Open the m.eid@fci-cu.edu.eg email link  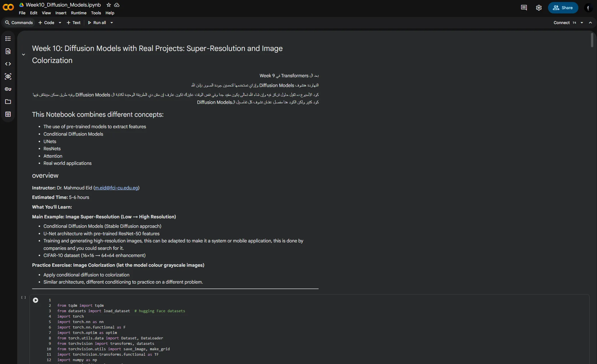pyautogui.click(x=116, y=188)
